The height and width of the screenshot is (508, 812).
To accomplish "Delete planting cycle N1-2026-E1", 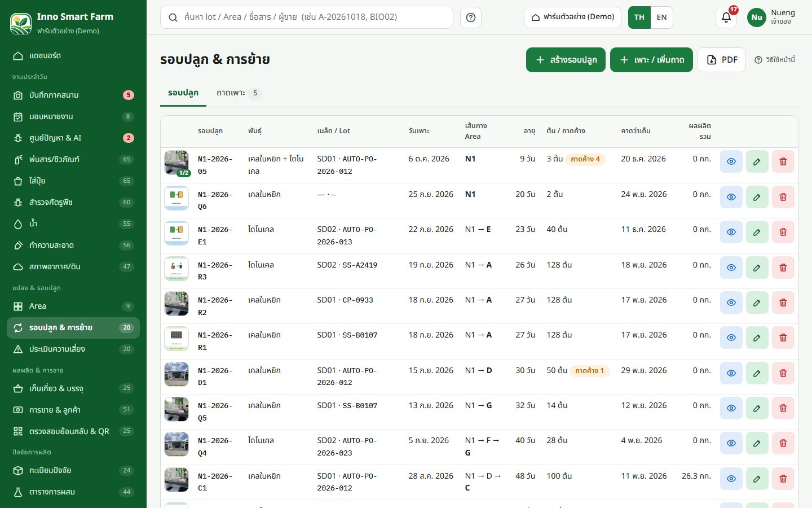I will [x=783, y=232].
